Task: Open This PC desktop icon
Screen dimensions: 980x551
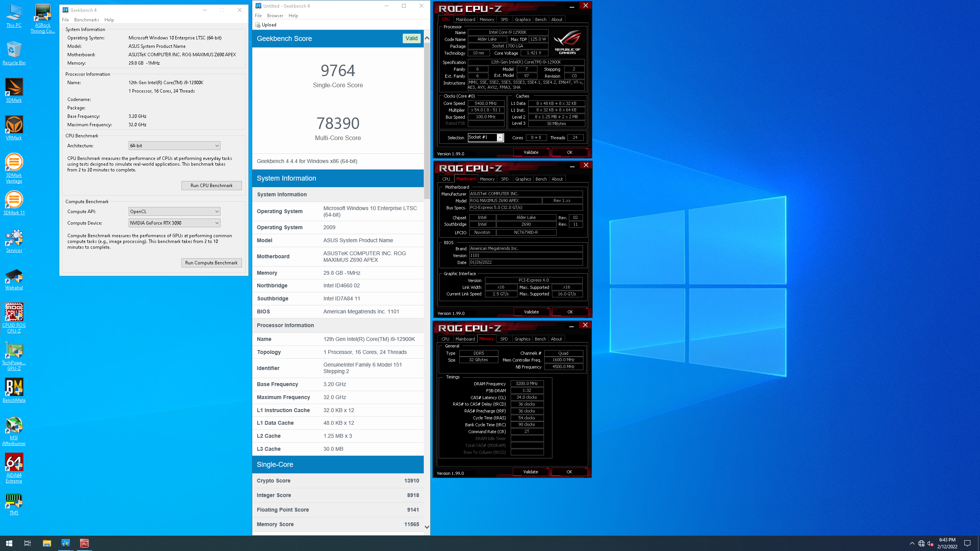Action: (14, 16)
